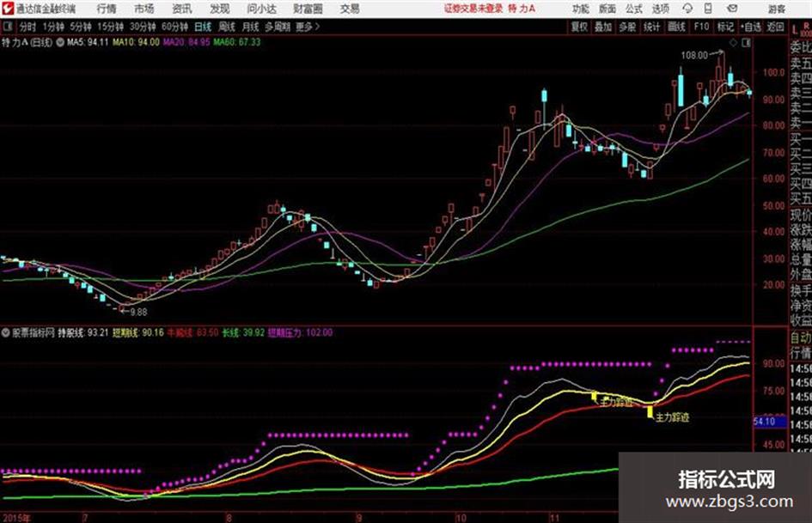The width and height of the screenshot is (812, 523).
Task: Click the MA10: 94.00 label
Action: pos(137,42)
